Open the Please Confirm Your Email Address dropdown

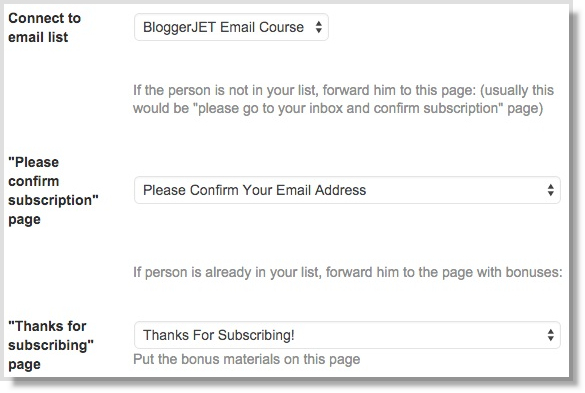pyautogui.click(x=347, y=190)
